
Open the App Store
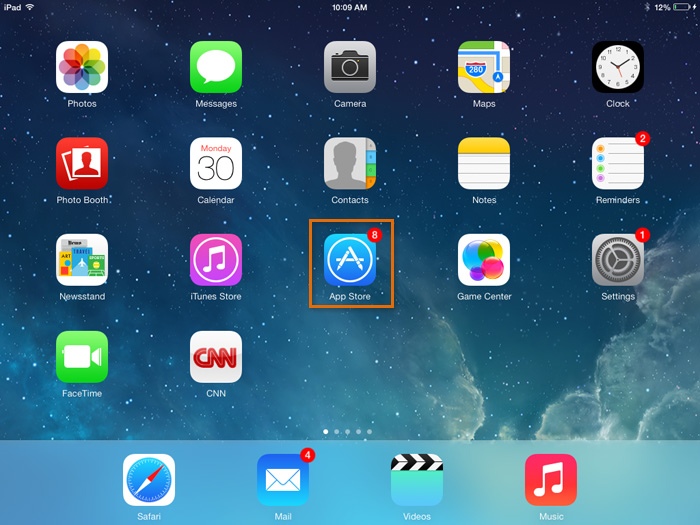[350, 260]
